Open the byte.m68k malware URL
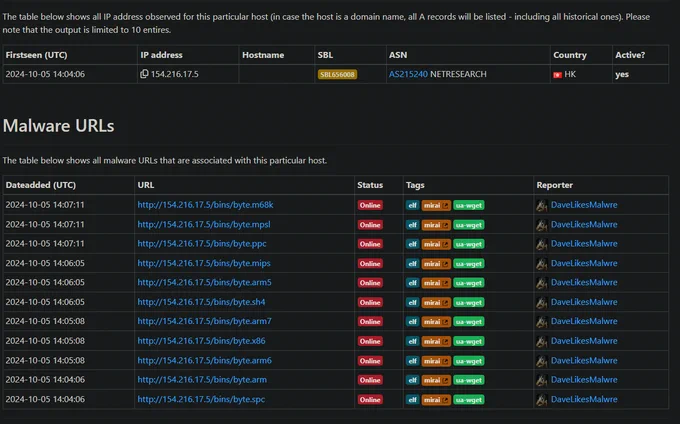The height and width of the screenshot is (424, 680). point(206,205)
